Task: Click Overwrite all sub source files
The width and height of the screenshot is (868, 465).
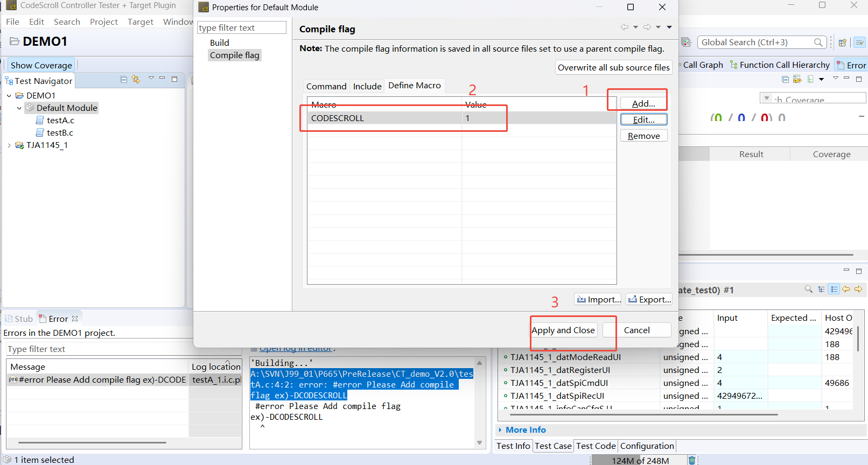Action: tap(613, 67)
